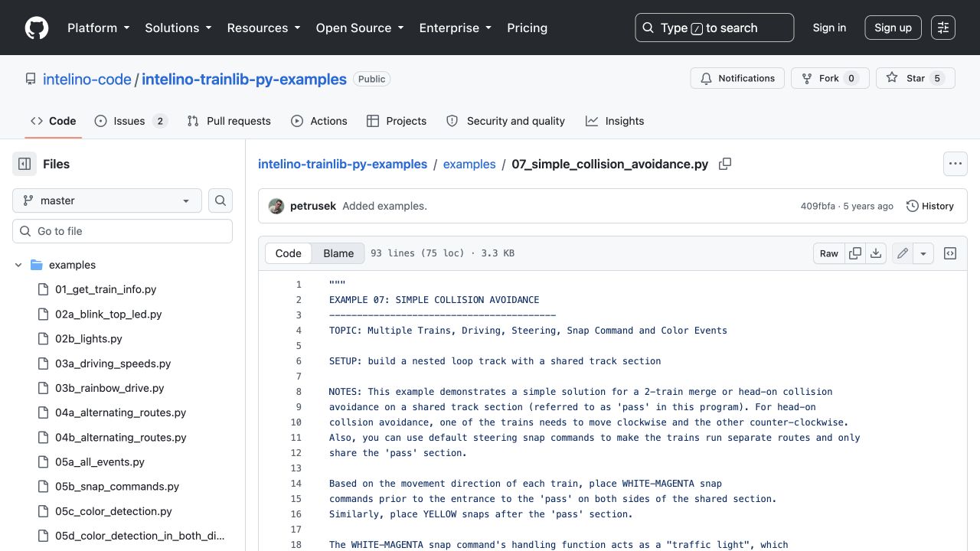
Task: Select line number 8 in the code
Action: tap(299, 392)
